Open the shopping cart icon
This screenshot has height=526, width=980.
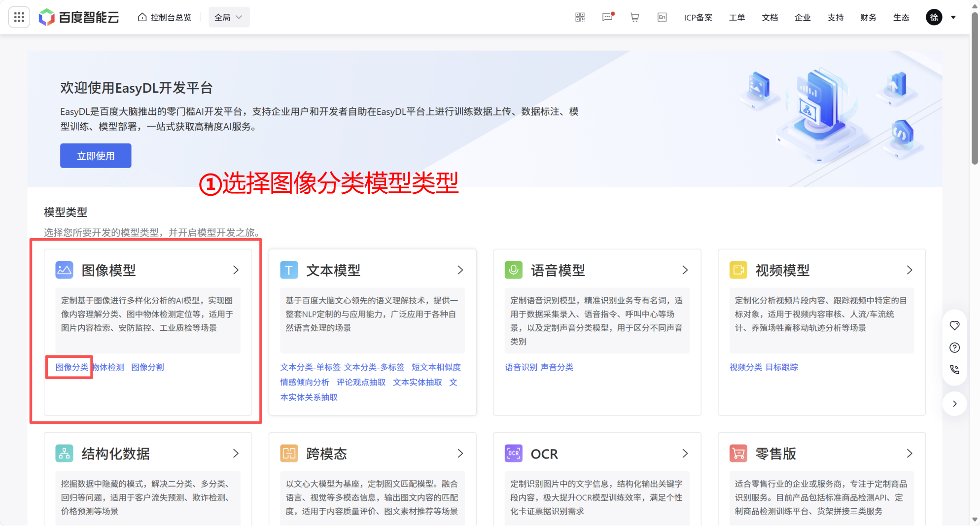(634, 17)
